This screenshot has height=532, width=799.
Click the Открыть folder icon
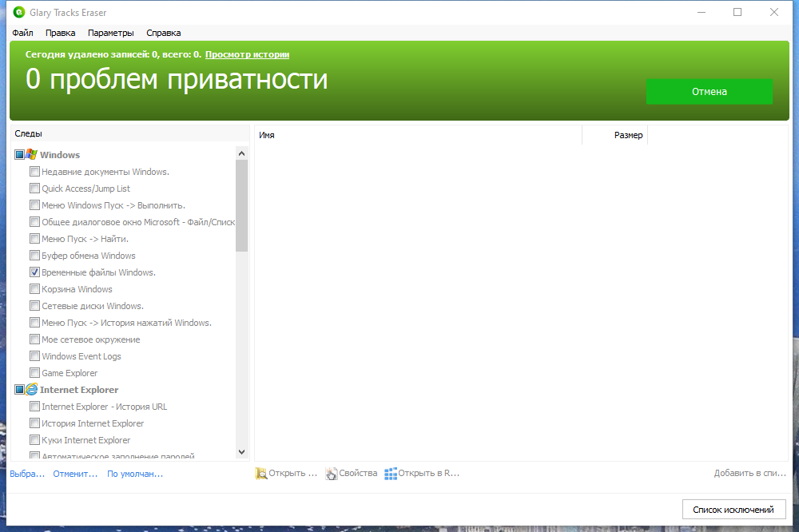260,473
